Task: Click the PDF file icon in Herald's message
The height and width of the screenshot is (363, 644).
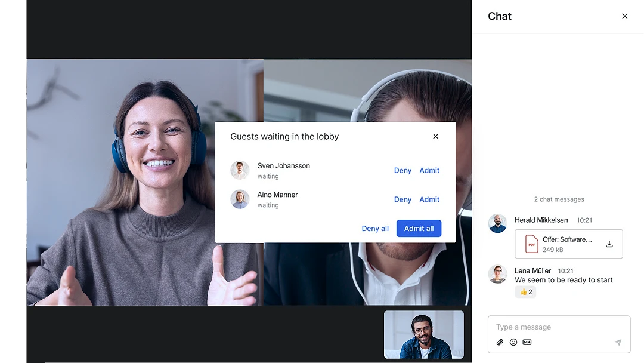Action: click(531, 244)
